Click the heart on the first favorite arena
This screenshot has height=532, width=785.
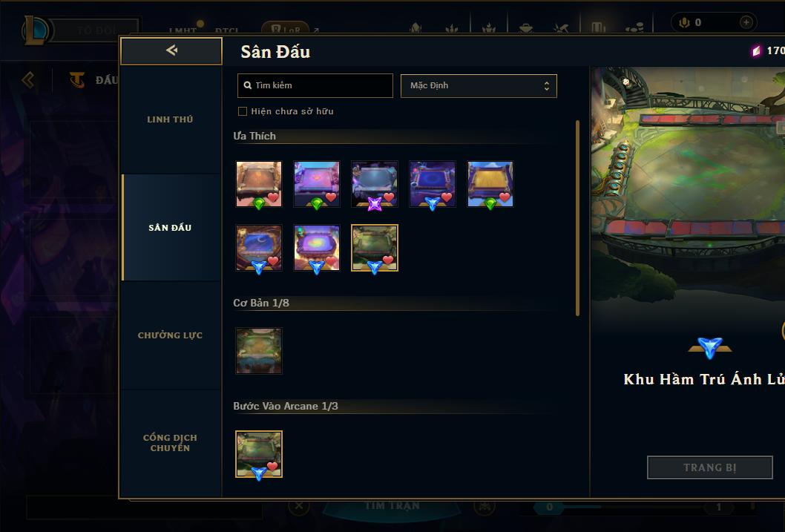pyautogui.click(x=273, y=197)
